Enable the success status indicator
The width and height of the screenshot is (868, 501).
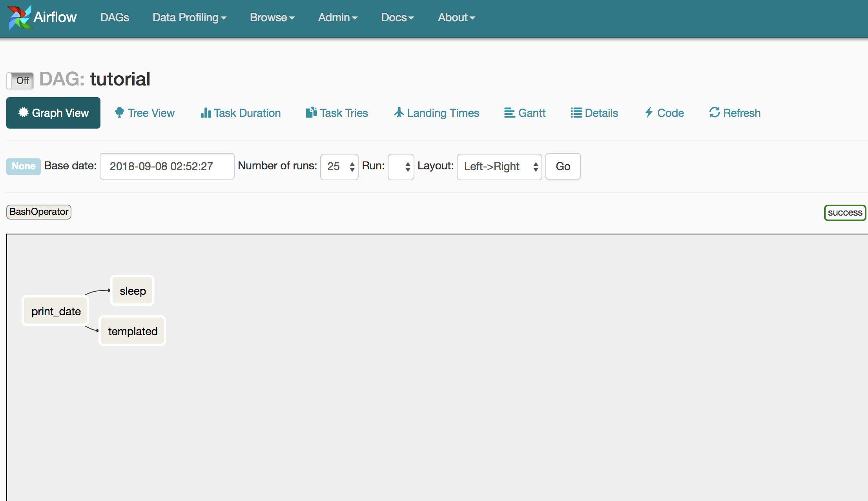(x=844, y=212)
